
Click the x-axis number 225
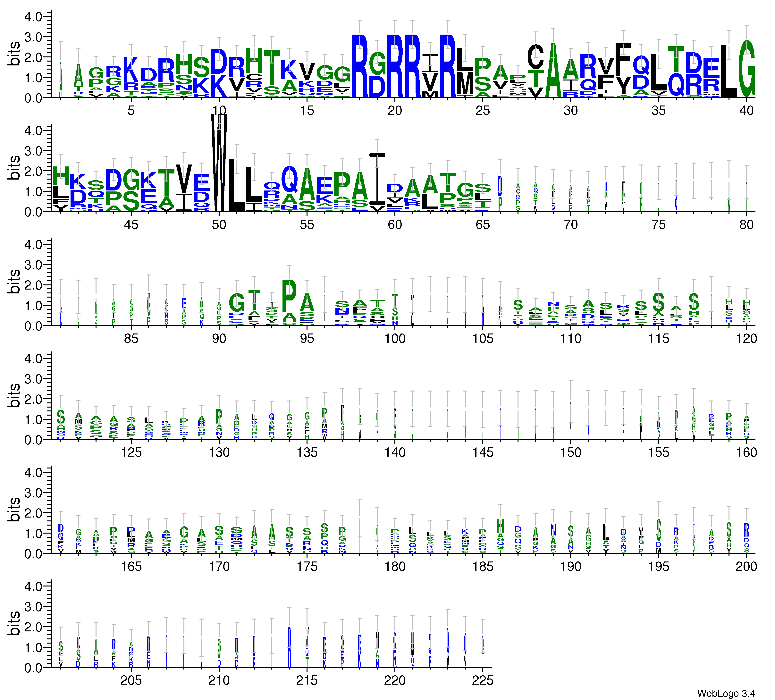click(483, 680)
